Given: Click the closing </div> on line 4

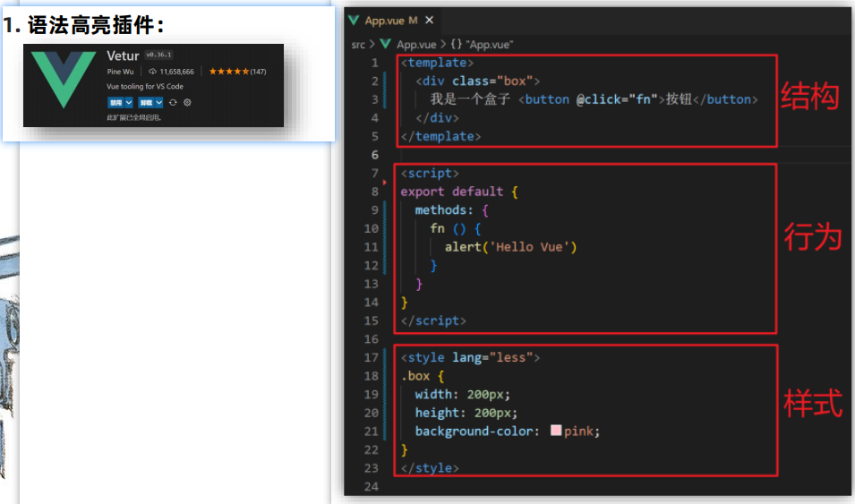Looking at the screenshot, I should (437, 118).
